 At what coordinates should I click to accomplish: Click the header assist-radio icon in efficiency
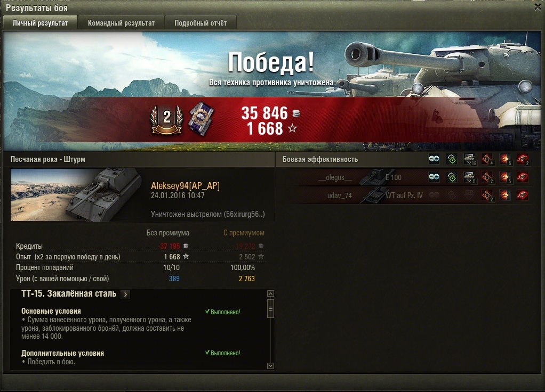click(x=452, y=159)
